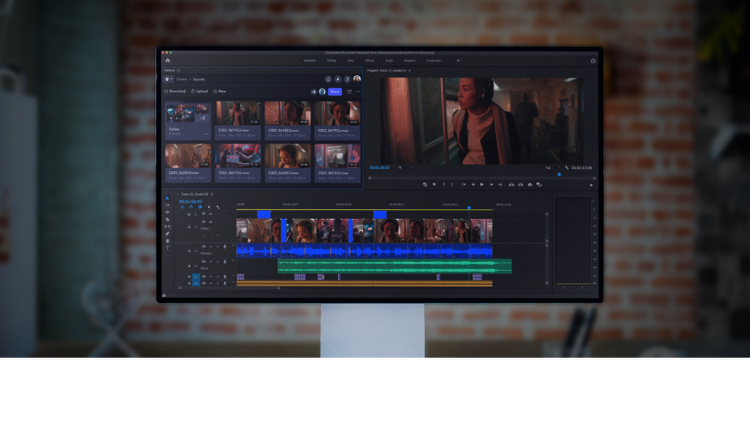Open the Program monitor button editor plus

592,185
